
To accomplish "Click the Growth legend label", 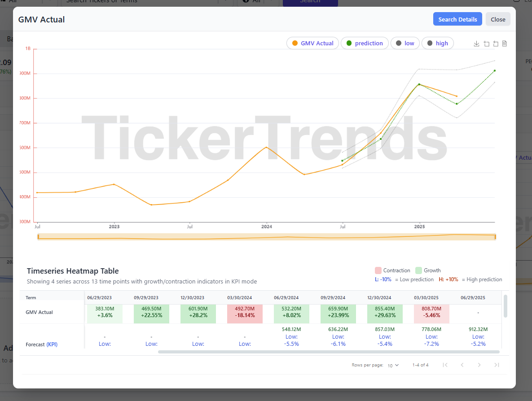I will 432,270.
